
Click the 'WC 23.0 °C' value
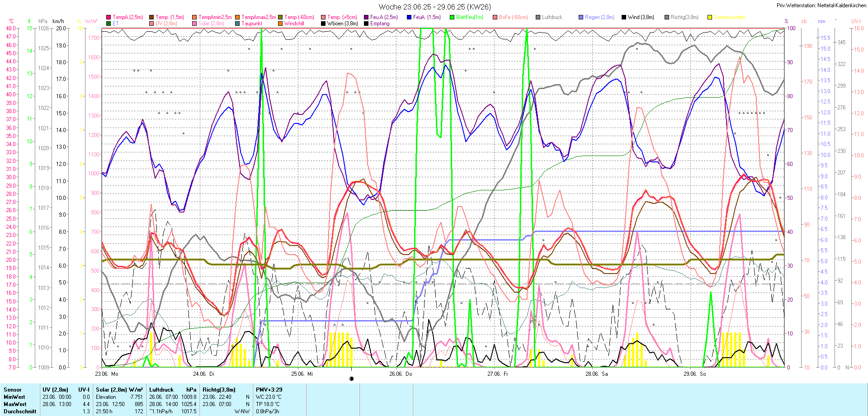tap(269, 397)
